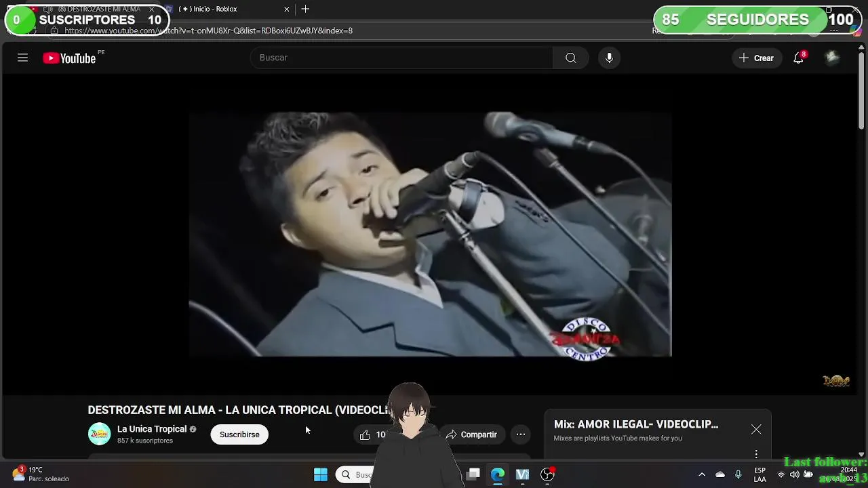This screenshot has height=488, width=868.
Task: Open the Wi-Fi network tray icon
Action: (781, 474)
